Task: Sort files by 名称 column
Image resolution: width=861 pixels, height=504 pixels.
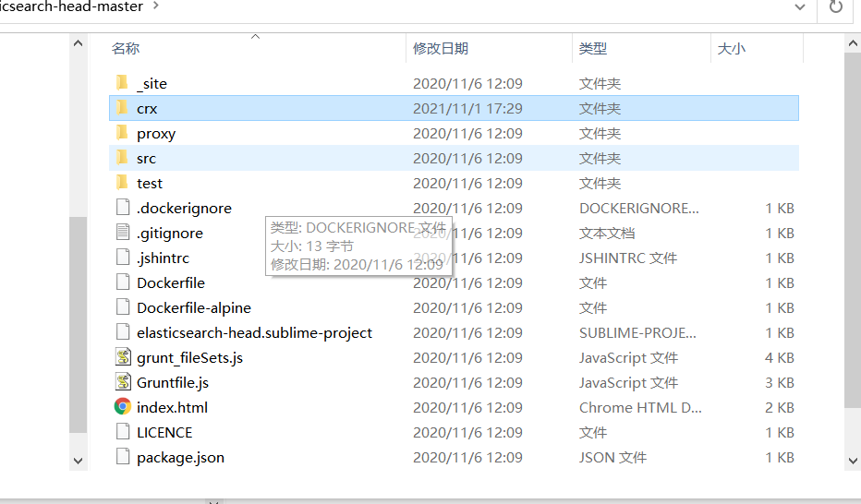Action: tap(126, 48)
